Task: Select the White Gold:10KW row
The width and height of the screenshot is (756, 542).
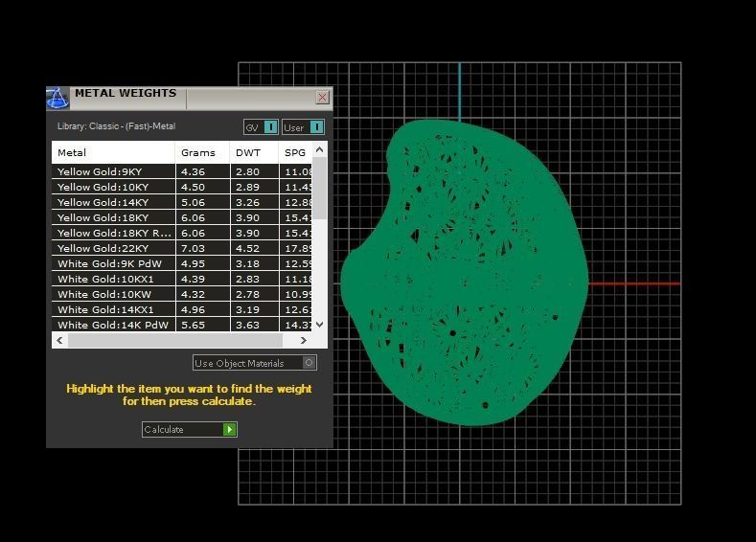Action: point(182,294)
